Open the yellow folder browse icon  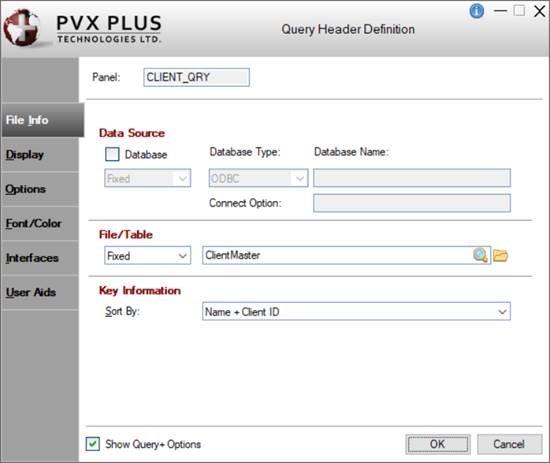[500, 255]
